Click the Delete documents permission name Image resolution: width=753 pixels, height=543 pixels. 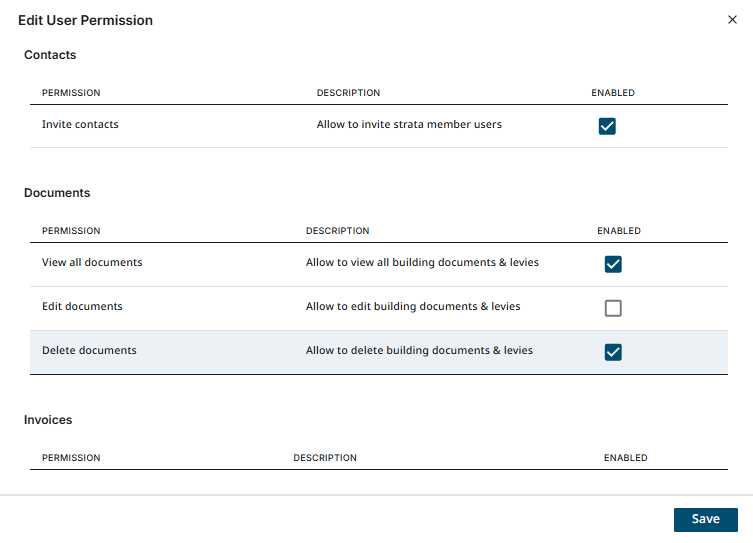point(89,351)
